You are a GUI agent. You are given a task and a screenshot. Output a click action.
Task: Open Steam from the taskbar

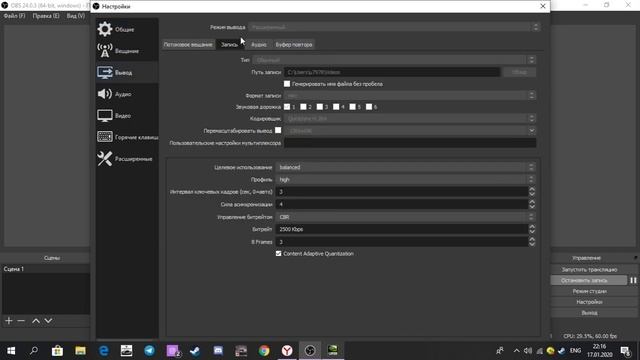[x=195, y=351]
